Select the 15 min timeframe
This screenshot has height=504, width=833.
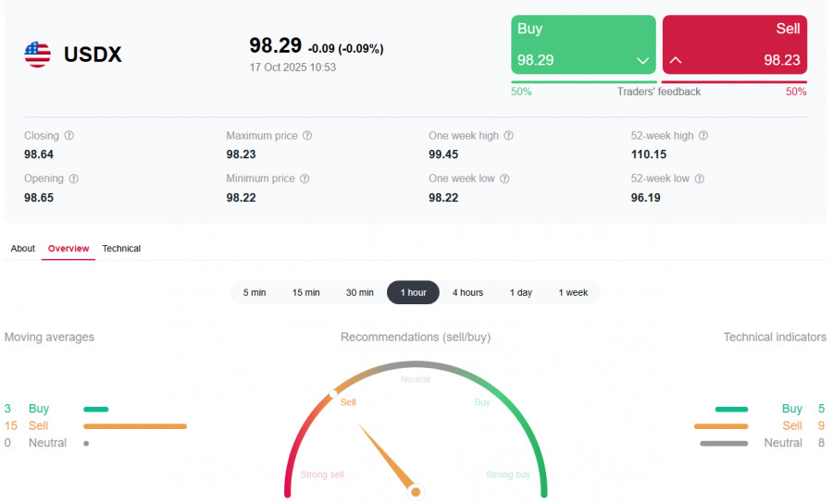coord(306,292)
